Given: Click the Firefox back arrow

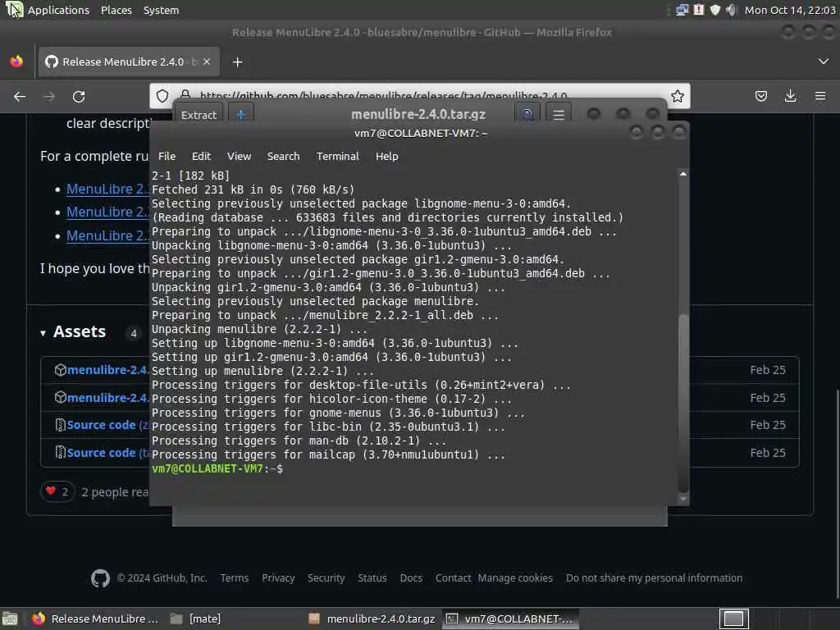Looking at the screenshot, I should [20, 97].
